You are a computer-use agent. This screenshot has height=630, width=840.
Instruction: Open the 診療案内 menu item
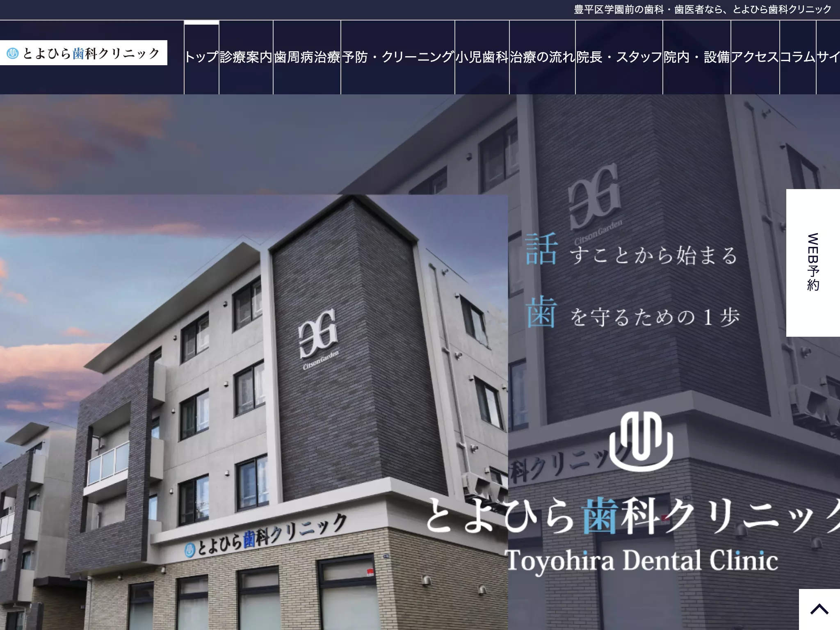(246, 57)
